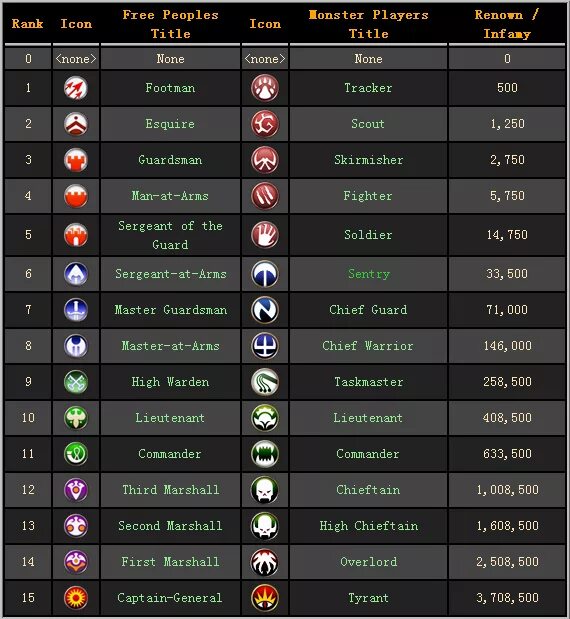Click the Tracker paw icon
The height and width of the screenshot is (619, 570).
pos(265,88)
